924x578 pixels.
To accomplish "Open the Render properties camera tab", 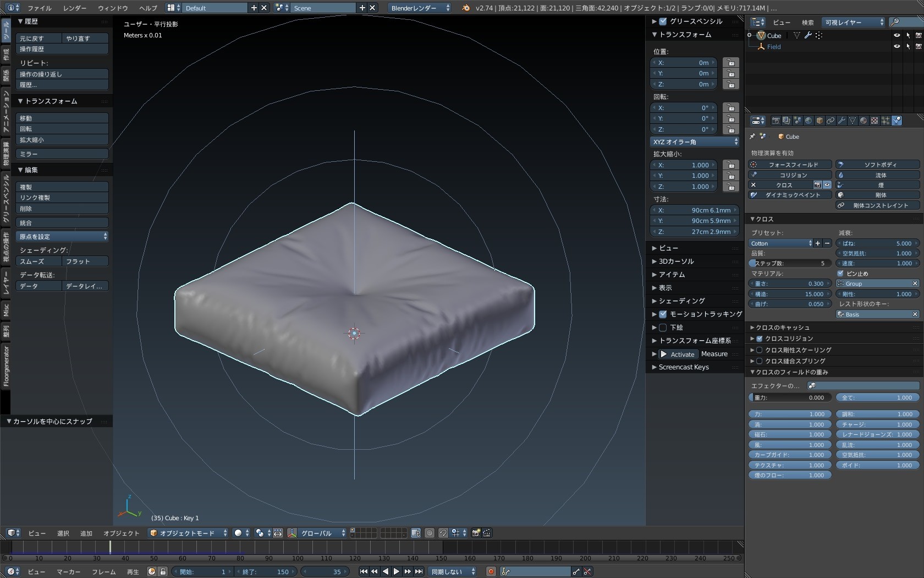I will point(776,121).
